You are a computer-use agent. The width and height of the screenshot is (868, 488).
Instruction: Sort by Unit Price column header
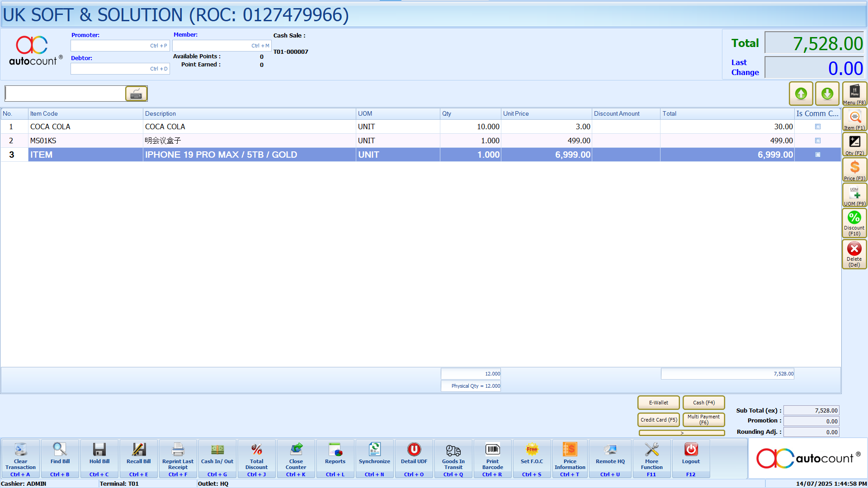[x=546, y=114]
